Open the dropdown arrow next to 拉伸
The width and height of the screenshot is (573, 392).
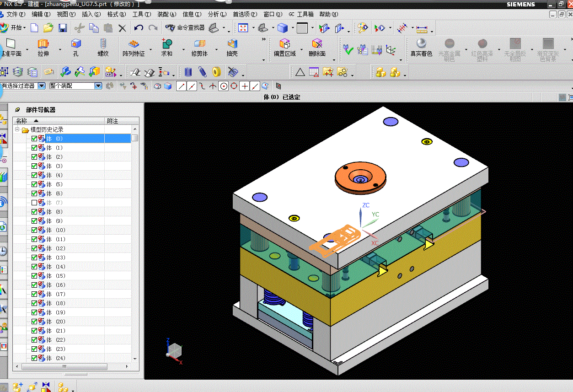pos(60,49)
